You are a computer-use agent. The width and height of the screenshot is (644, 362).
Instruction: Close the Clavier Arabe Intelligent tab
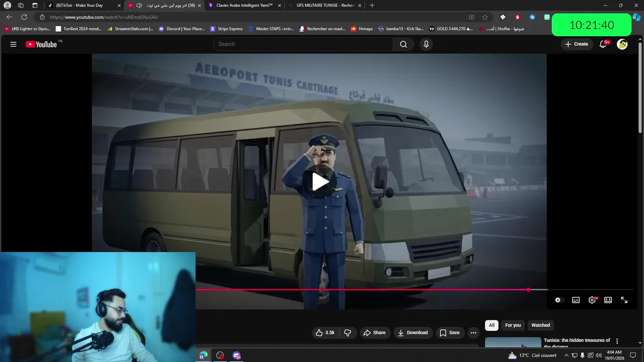coord(280,6)
